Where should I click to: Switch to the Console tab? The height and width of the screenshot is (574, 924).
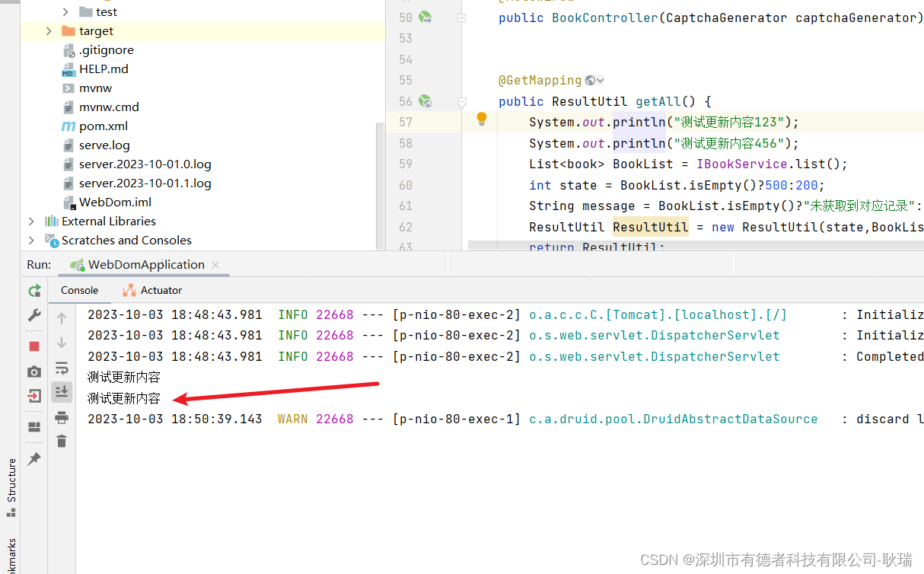(79, 290)
